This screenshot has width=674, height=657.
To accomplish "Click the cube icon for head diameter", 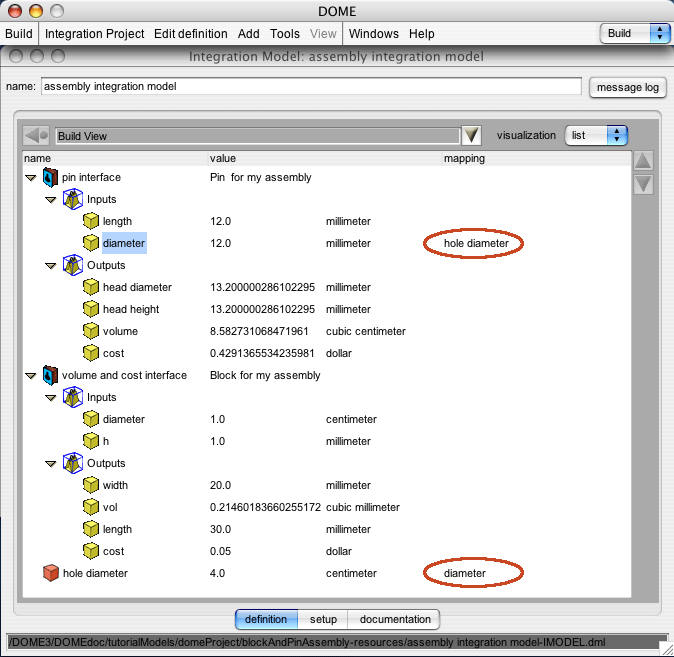I will (91, 287).
